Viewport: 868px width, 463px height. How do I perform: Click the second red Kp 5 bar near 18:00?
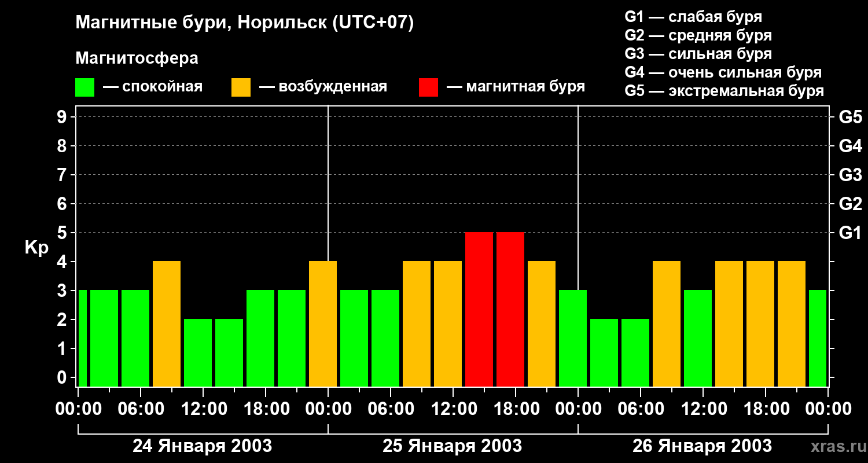point(510,309)
